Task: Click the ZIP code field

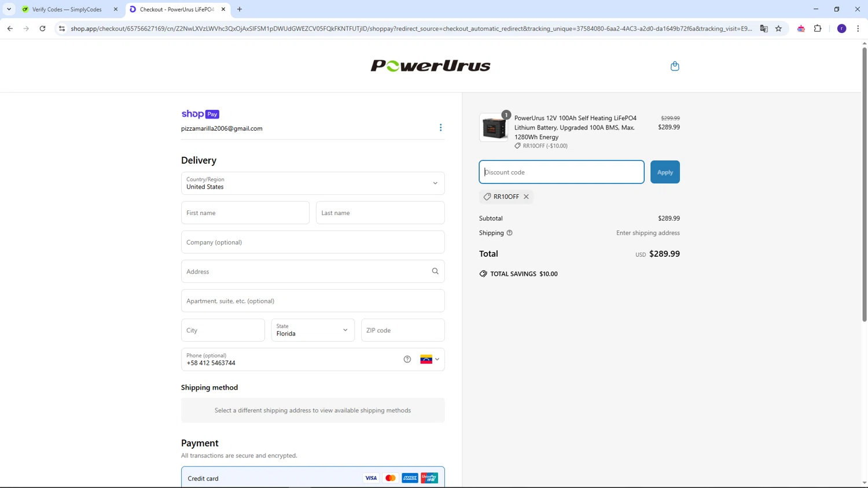Action: coord(403,330)
